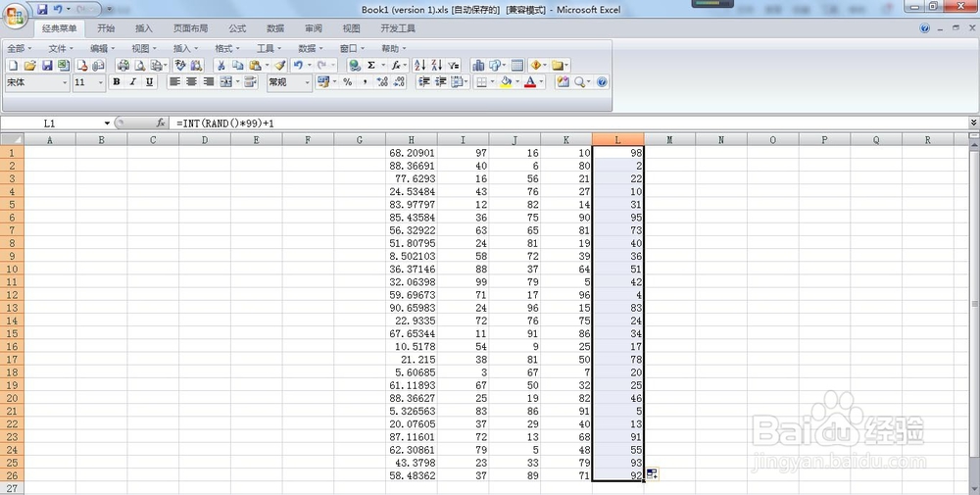Open the 文件 classic menu

(x=61, y=48)
